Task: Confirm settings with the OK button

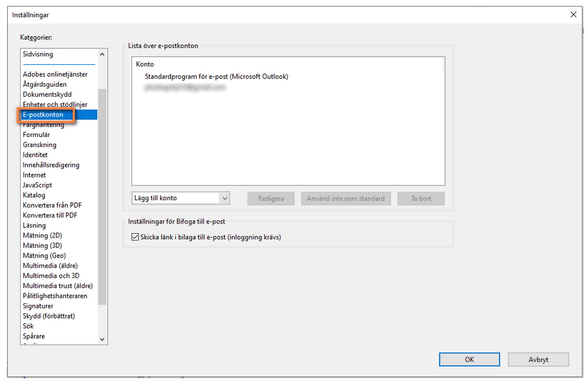Action: coord(469,360)
